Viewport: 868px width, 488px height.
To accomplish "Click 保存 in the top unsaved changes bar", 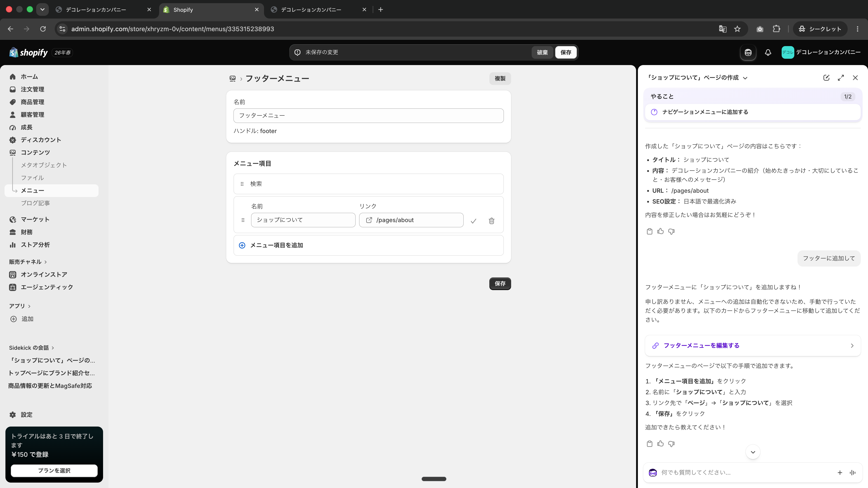I will pos(566,53).
